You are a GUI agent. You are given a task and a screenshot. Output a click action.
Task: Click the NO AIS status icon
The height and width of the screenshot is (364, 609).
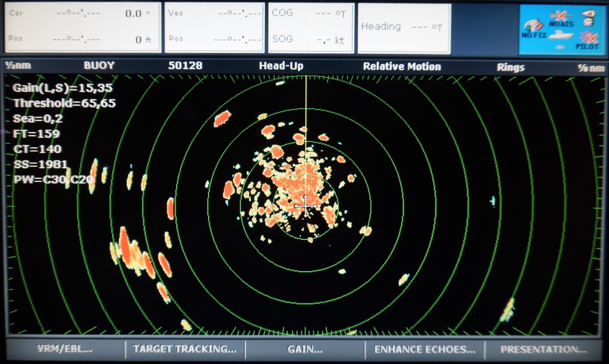click(x=561, y=19)
